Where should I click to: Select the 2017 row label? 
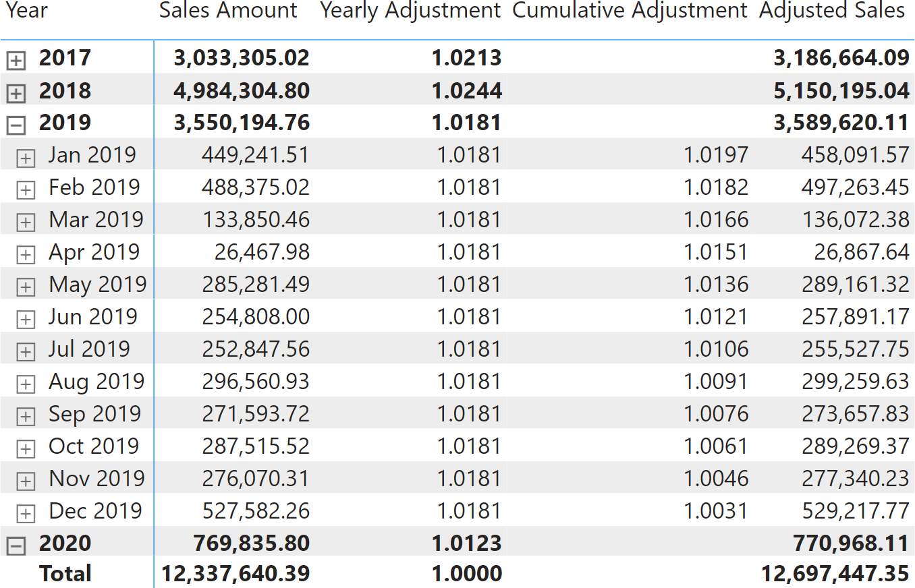65,58
